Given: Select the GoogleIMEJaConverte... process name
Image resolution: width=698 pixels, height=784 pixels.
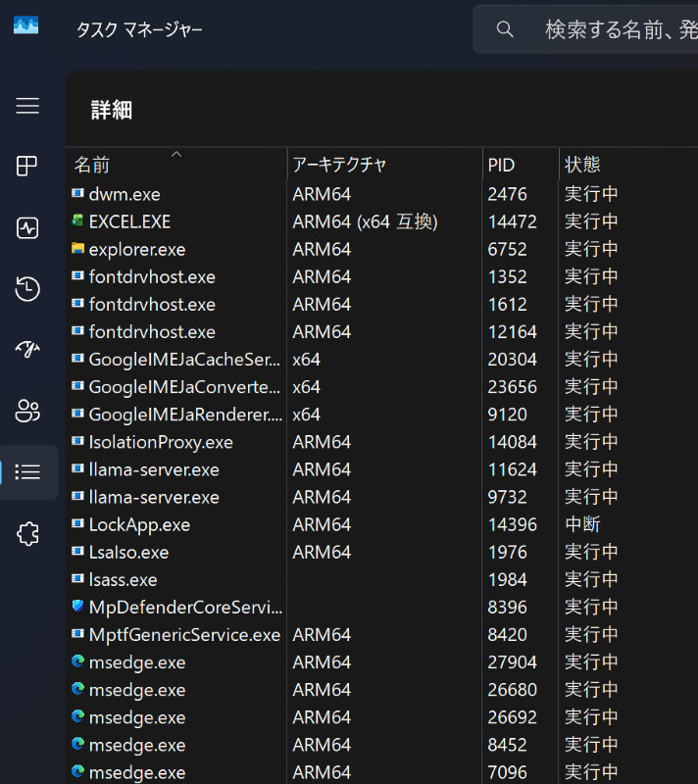Looking at the screenshot, I should (184, 386).
